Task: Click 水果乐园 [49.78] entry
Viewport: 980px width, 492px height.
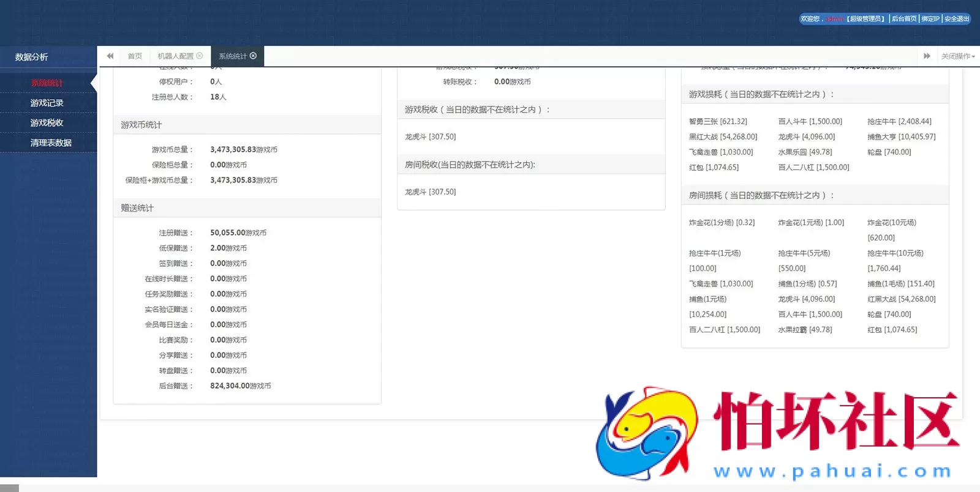Action: [805, 152]
